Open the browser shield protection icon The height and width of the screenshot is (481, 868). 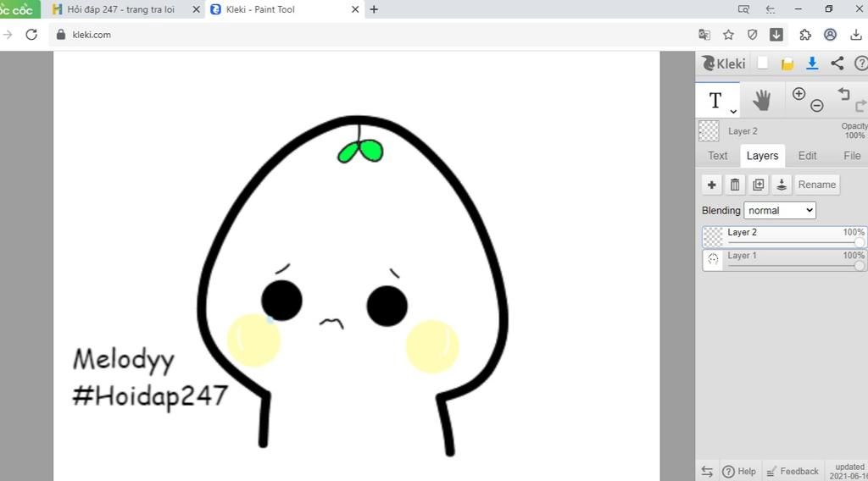point(752,35)
